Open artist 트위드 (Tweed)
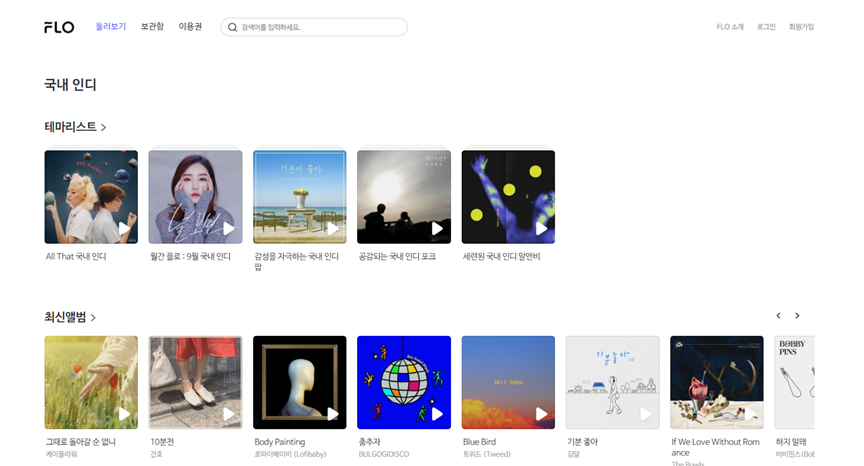This screenshot has height=466, width=864. point(487,454)
